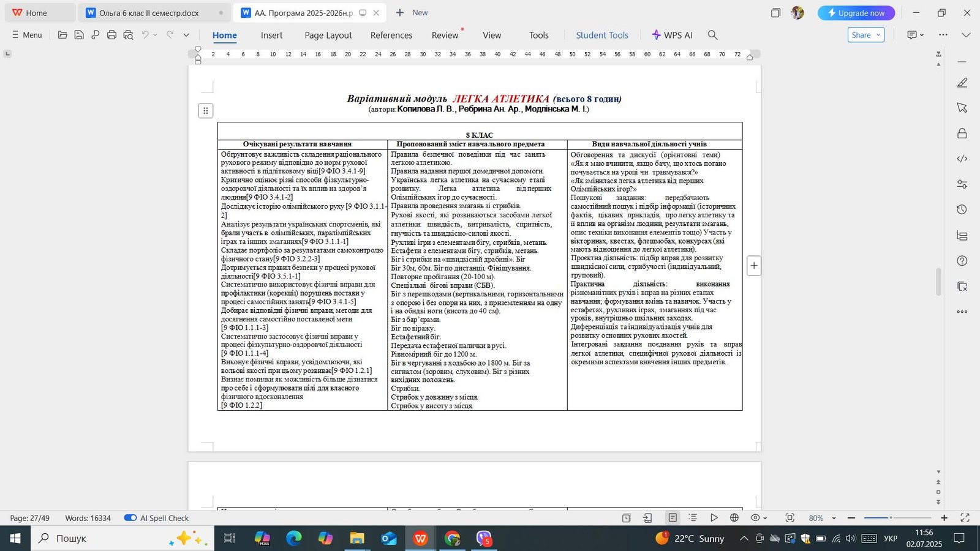Switch to the Review tab

click(x=445, y=35)
